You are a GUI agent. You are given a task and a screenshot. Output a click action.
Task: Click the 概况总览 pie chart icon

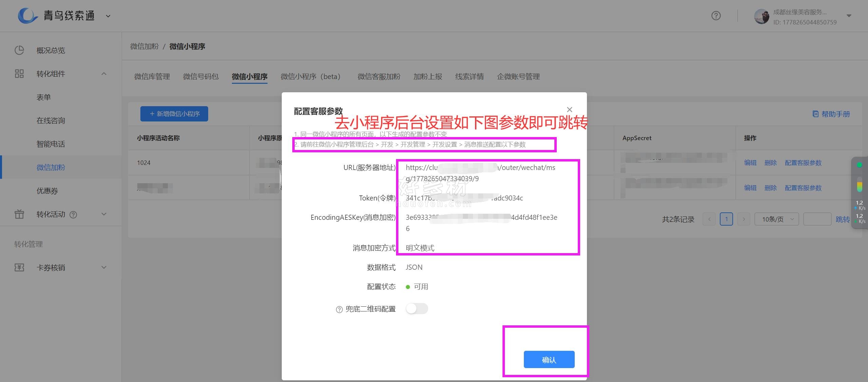(x=19, y=50)
